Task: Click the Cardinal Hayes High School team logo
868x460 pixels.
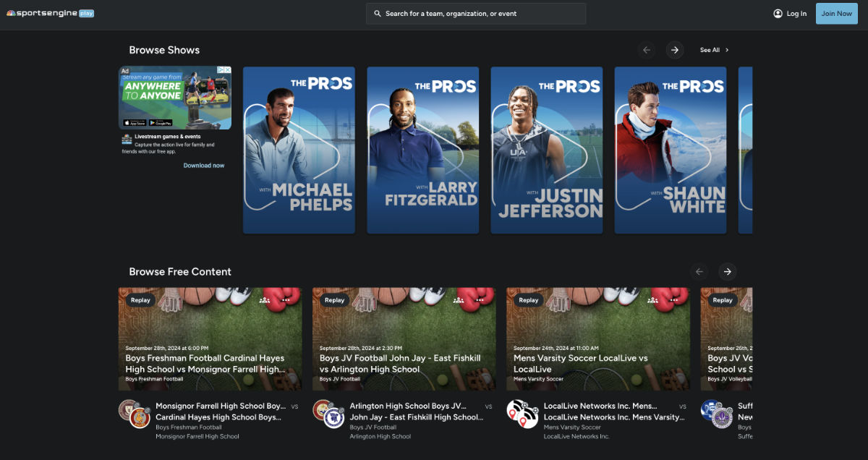Action: pyautogui.click(x=140, y=418)
